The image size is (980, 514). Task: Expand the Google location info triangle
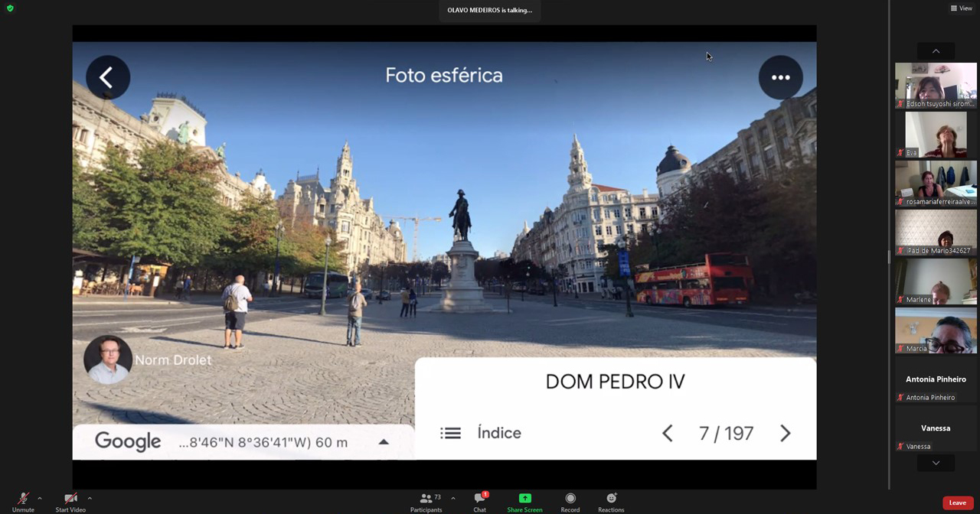(384, 442)
